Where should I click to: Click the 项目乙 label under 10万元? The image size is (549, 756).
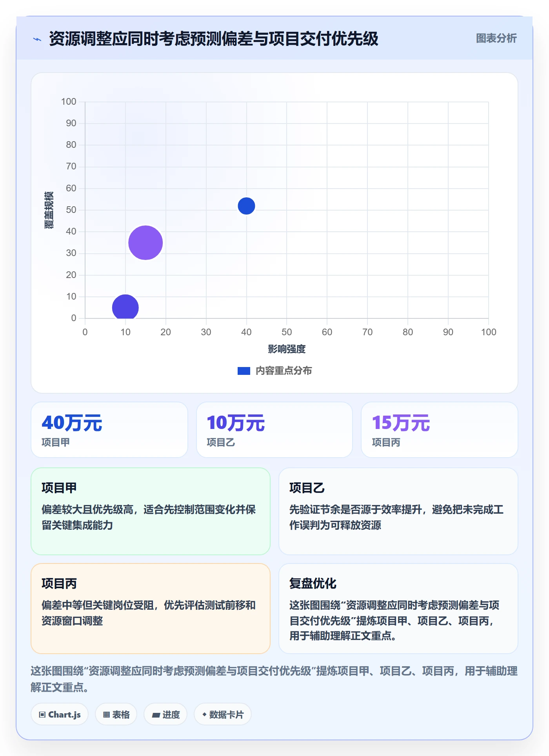pos(221,443)
